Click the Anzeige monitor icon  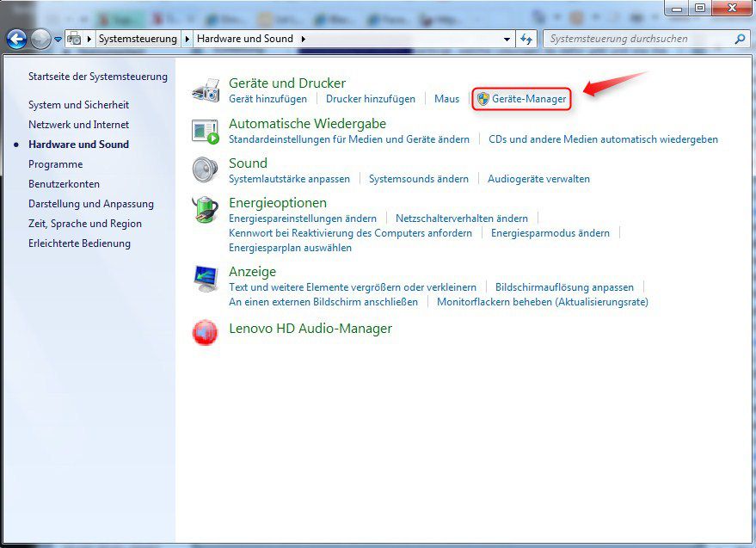pos(206,278)
